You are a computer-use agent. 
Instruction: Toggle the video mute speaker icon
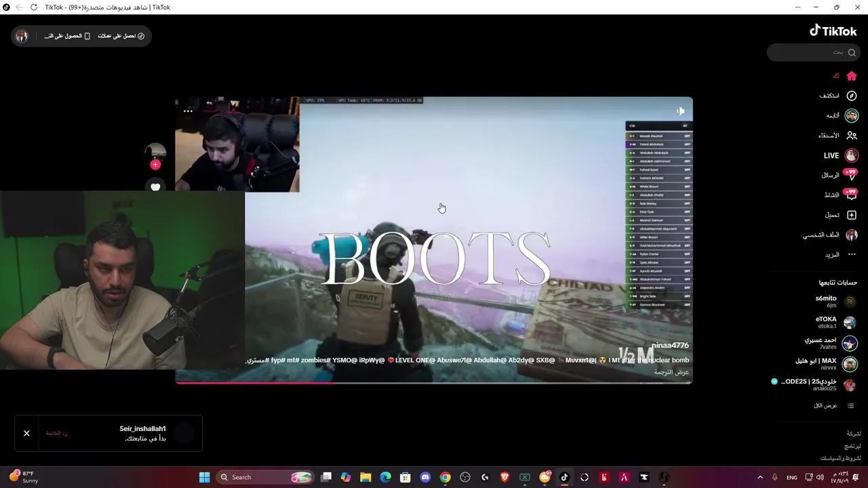pyautogui.click(x=680, y=111)
